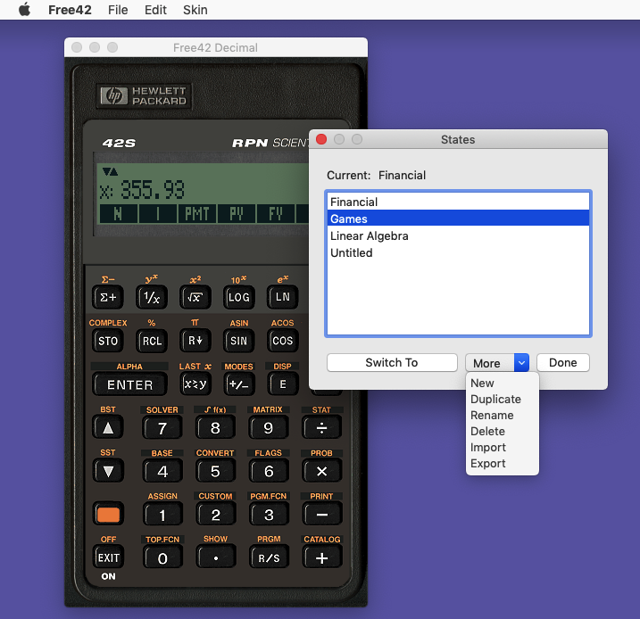Tap the number 7 key

(162, 428)
